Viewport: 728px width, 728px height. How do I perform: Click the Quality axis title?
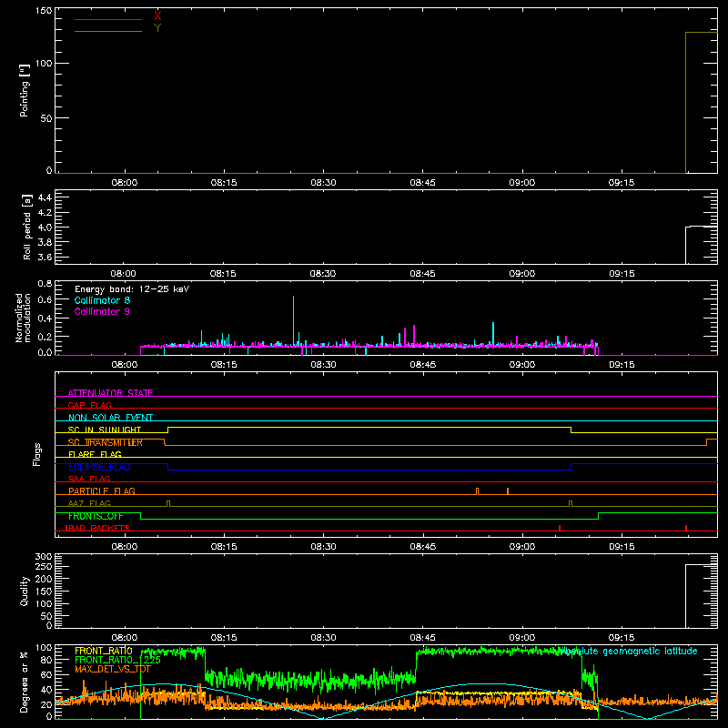point(25,591)
